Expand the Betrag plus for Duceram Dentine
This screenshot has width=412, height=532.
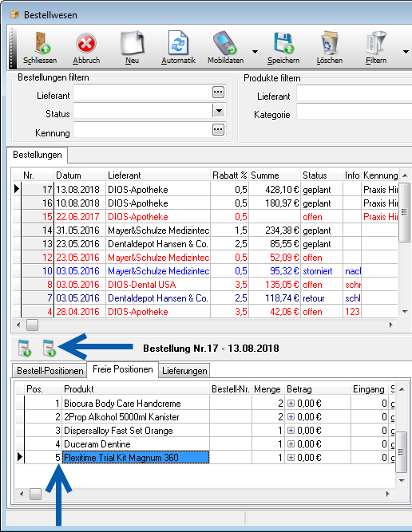[291, 443]
